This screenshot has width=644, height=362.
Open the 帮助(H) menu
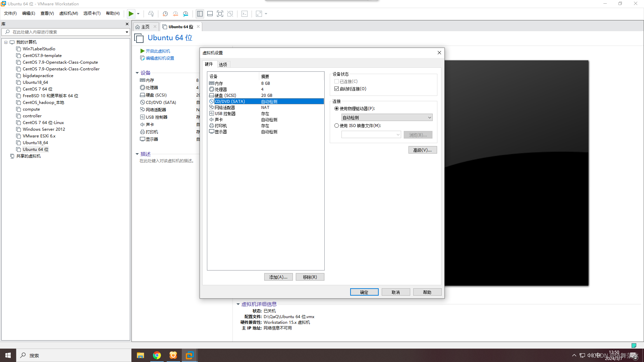pos(113,13)
